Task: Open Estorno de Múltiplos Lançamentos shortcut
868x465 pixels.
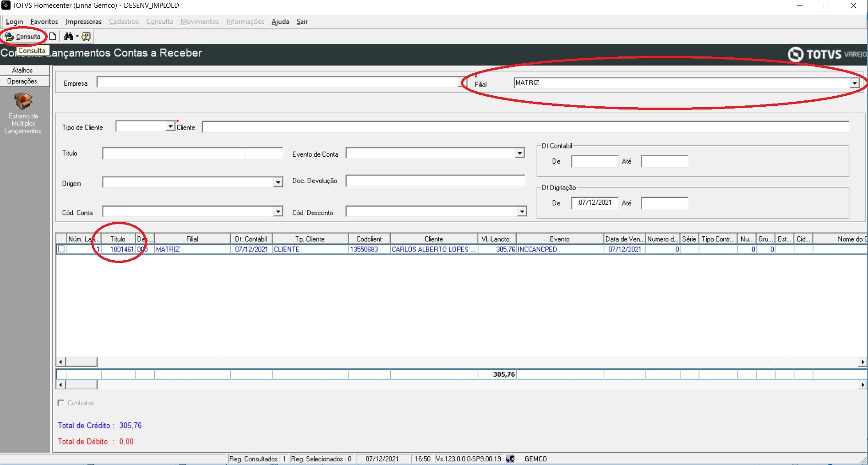Action: (x=23, y=114)
